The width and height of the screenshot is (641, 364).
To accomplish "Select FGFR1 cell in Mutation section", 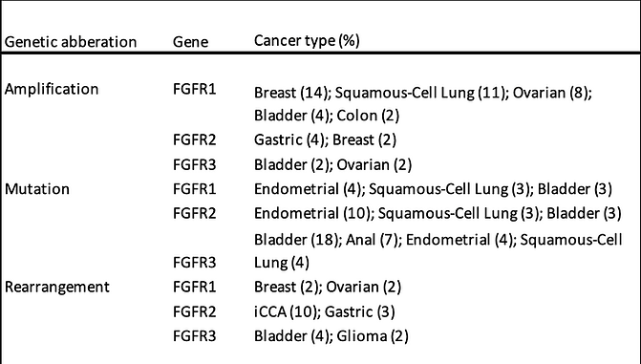I will (x=194, y=189).
